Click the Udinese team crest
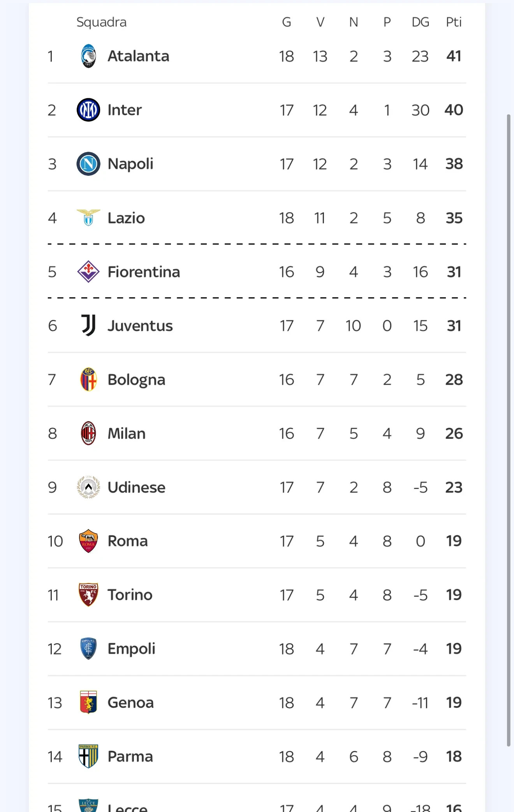The image size is (514, 812). pos(88,487)
